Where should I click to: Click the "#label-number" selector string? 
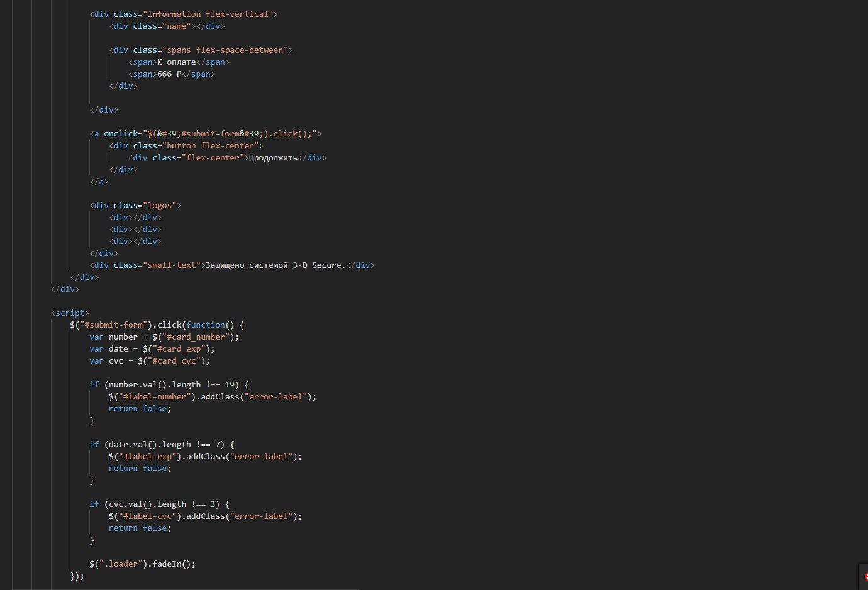tap(155, 396)
